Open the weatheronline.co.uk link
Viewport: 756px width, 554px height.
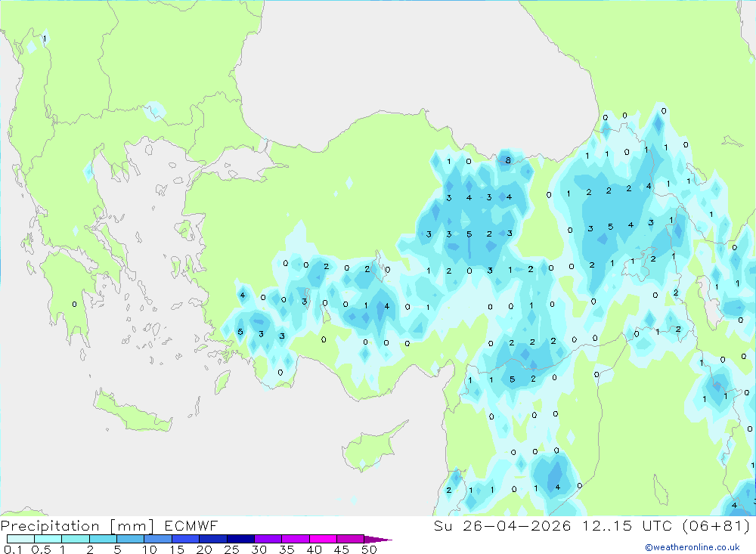pos(692,547)
